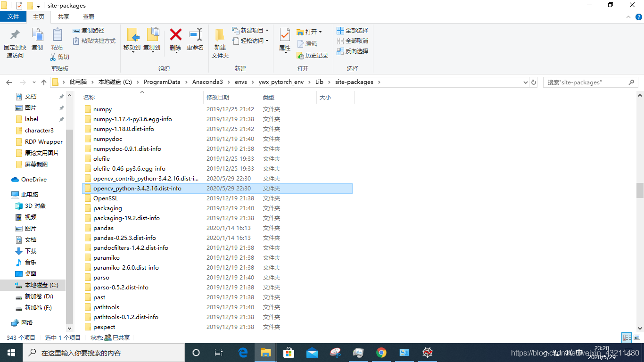The height and width of the screenshot is (362, 644).
Task: Navigate back with the back arrow
Action: [x=9, y=82]
